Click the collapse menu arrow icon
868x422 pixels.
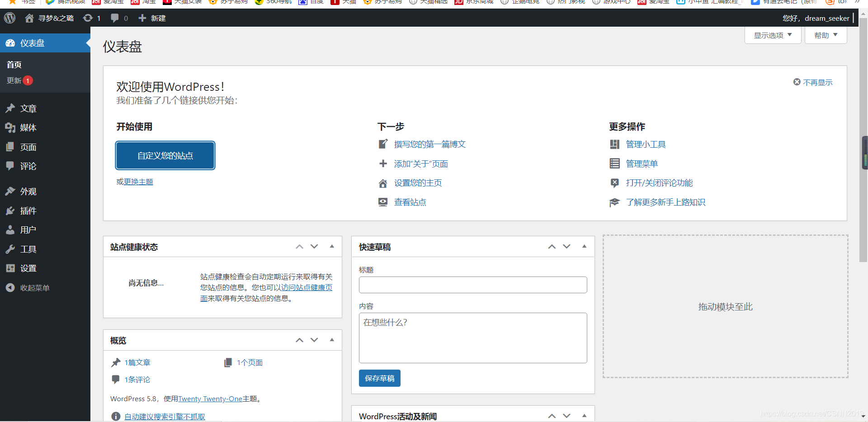(10, 288)
